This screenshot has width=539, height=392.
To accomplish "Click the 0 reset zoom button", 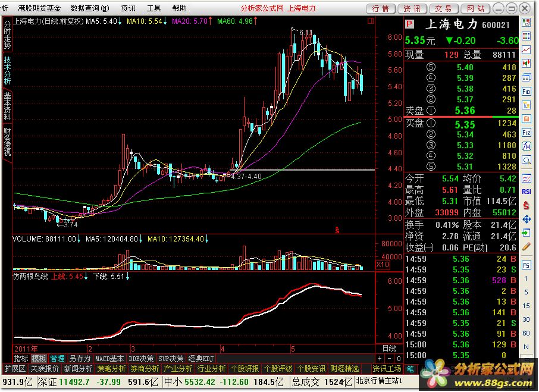I will click(x=399, y=359).
